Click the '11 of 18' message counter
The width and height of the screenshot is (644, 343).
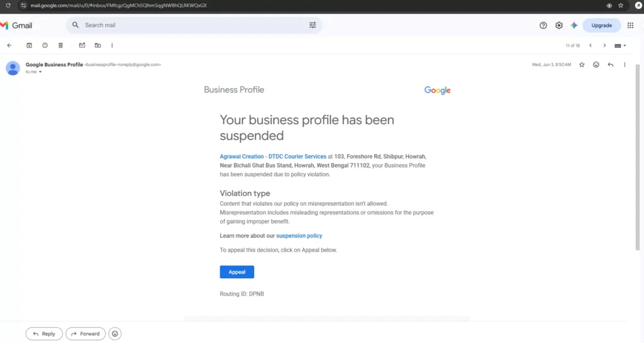pos(572,45)
